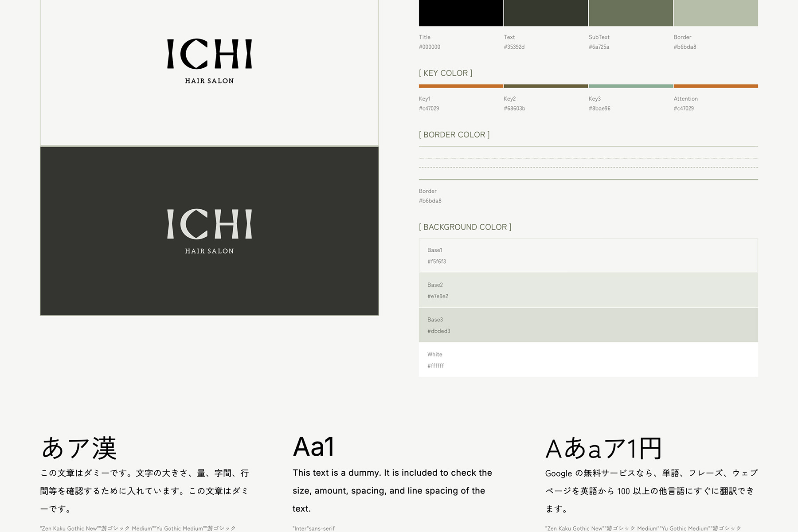Click the dotted border sample line

pos(588,158)
